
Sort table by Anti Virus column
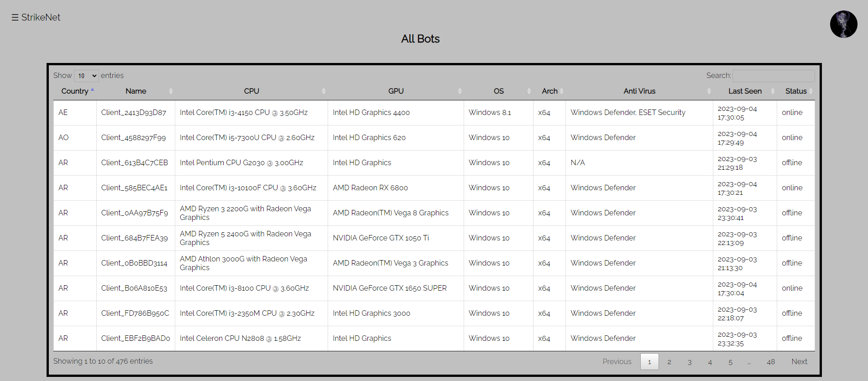639,91
